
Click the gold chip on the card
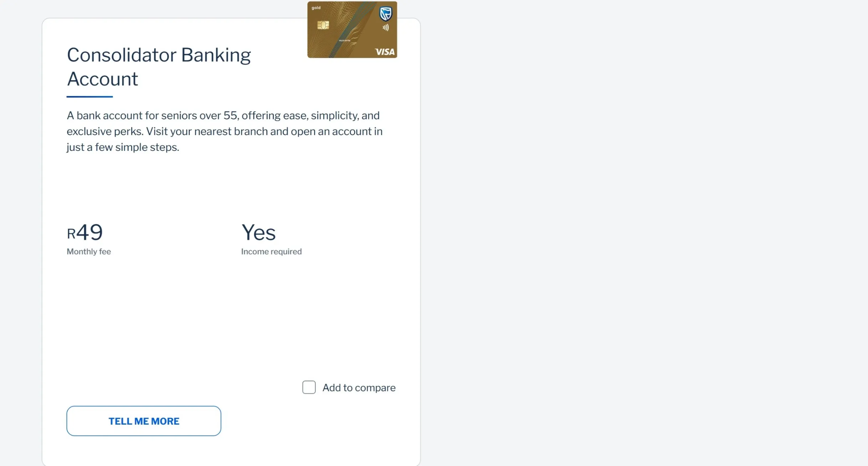(323, 25)
